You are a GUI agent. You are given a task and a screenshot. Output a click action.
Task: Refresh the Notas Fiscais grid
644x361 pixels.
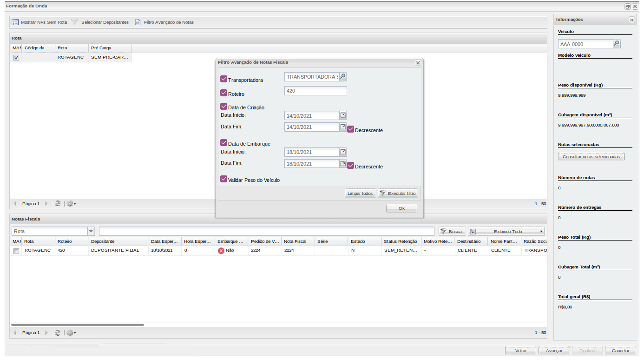click(58, 333)
